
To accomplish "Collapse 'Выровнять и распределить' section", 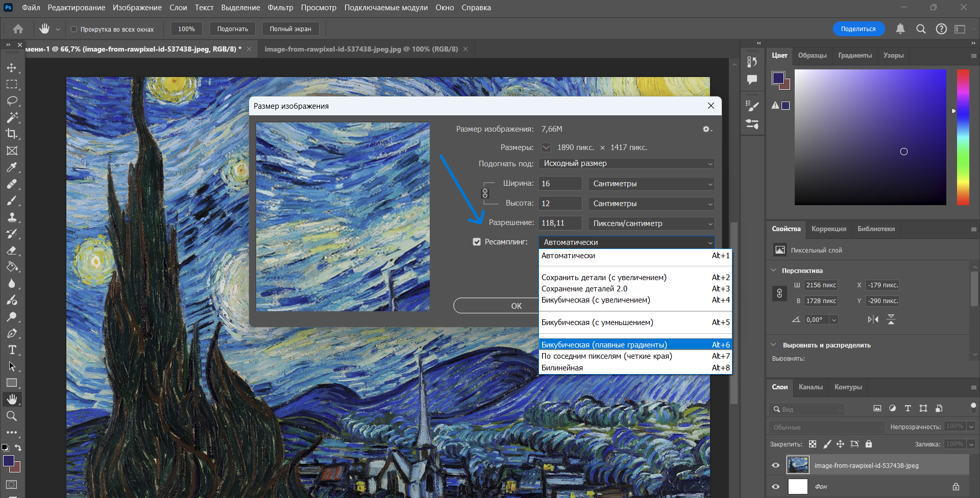I will point(773,345).
